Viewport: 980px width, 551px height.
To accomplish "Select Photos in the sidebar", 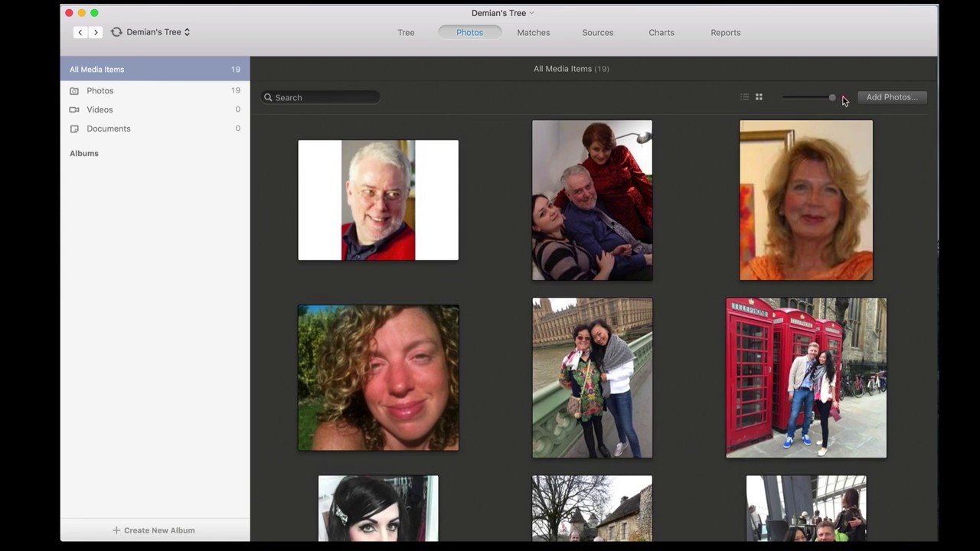I will (155, 90).
